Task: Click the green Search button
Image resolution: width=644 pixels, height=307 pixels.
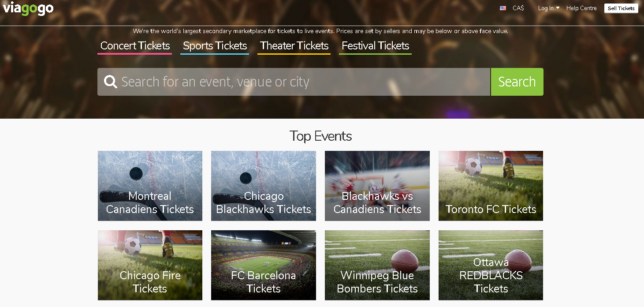Action: click(x=517, y=82)
